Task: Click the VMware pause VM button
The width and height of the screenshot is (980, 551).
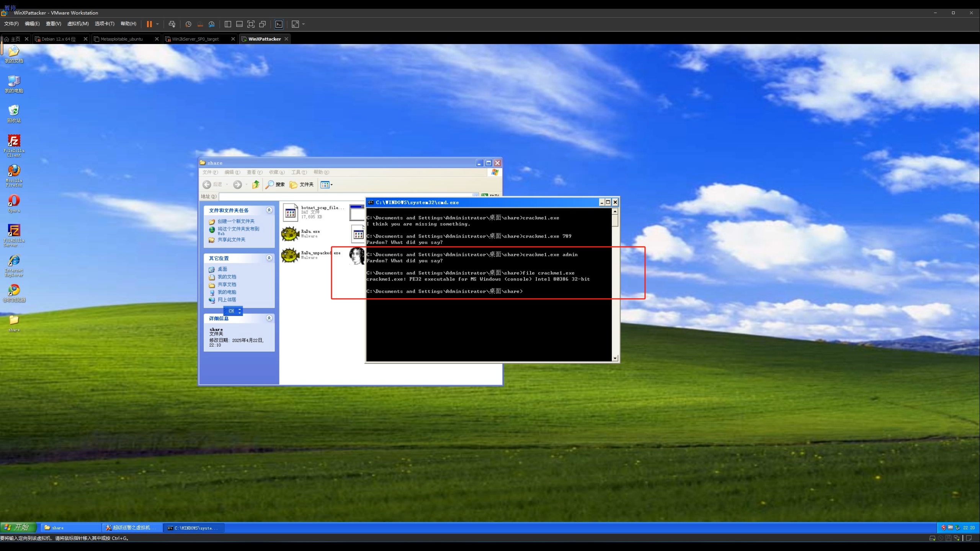Action: (x=149, y=24)
